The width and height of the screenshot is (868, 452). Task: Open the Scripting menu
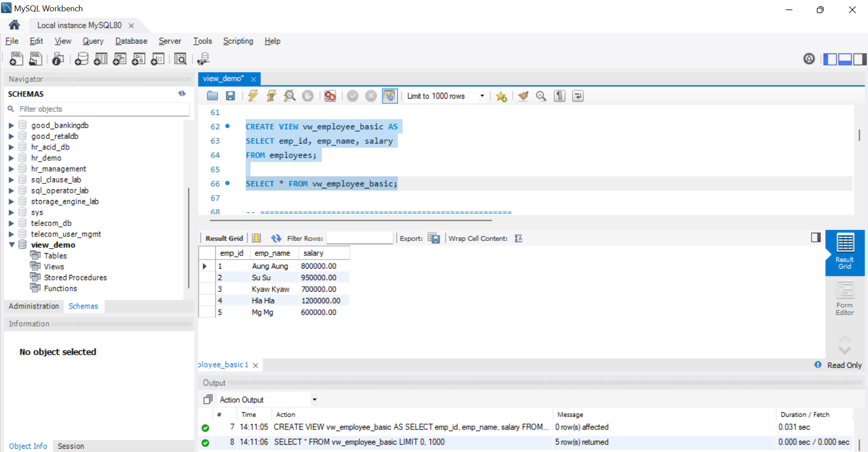[238, 41]
